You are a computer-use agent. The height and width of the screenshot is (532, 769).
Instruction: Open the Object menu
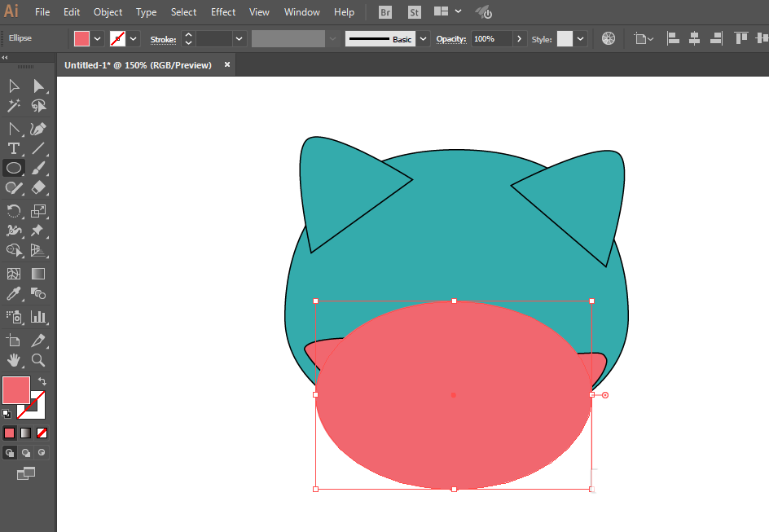[108, 11]
